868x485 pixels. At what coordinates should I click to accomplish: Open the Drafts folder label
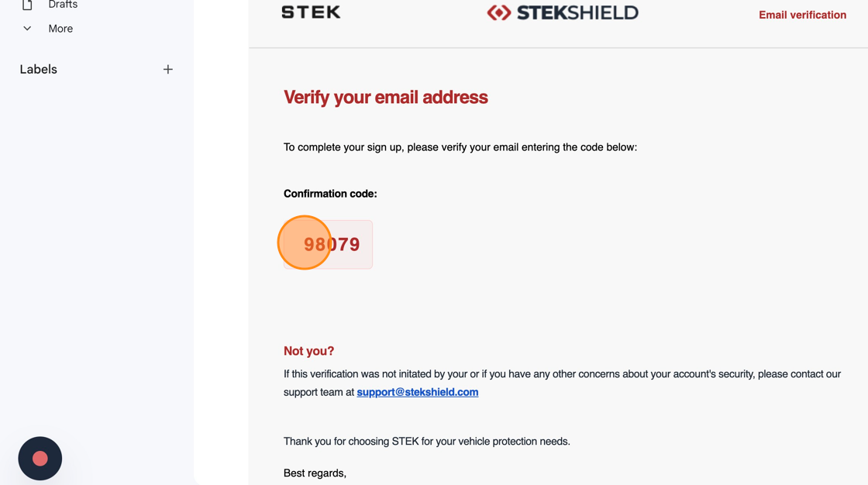[63, 5]
